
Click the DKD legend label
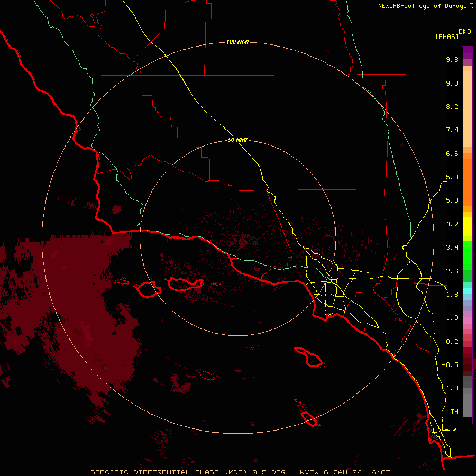465,32
